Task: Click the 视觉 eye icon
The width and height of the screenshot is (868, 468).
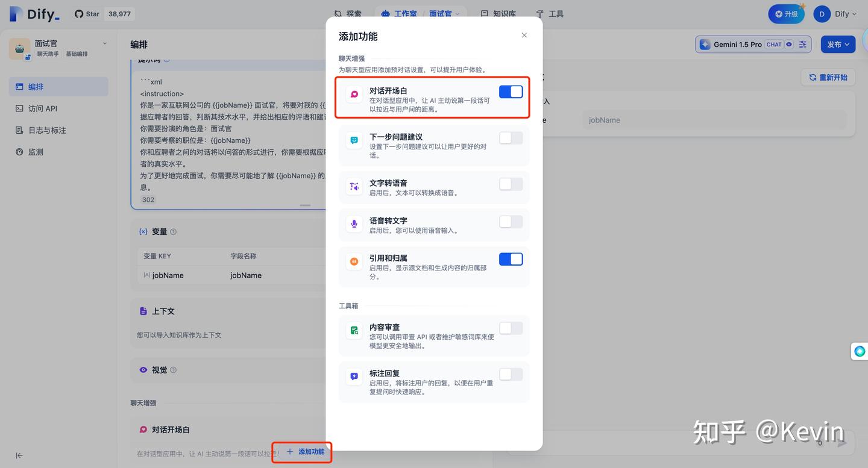Action: [x=143, y=370]
